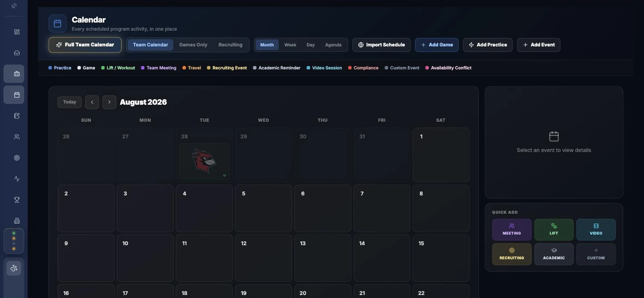Open the cardinal logo event on the 28th

point(204,161)
